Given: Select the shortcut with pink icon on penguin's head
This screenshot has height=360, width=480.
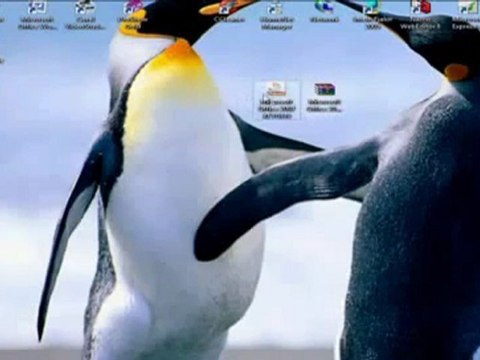Looking at the screenshot, I should tap(133, 15).
